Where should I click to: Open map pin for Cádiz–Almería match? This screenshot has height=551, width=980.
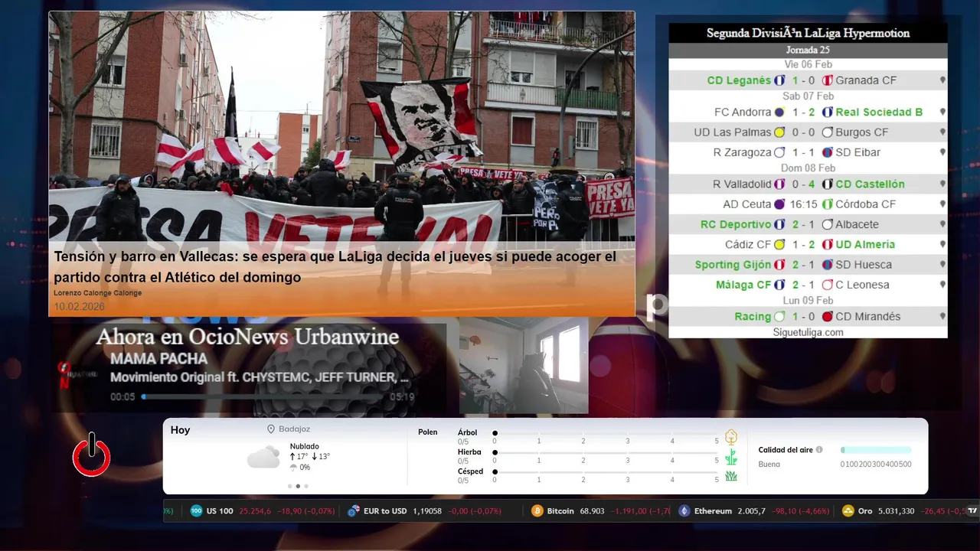(x=942, y=245)
